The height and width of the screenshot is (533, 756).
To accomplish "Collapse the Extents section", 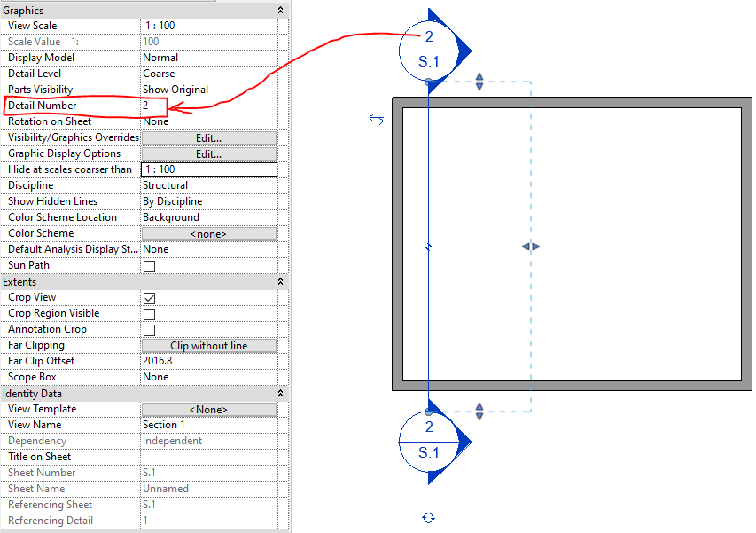I will (x=280, y=281).
